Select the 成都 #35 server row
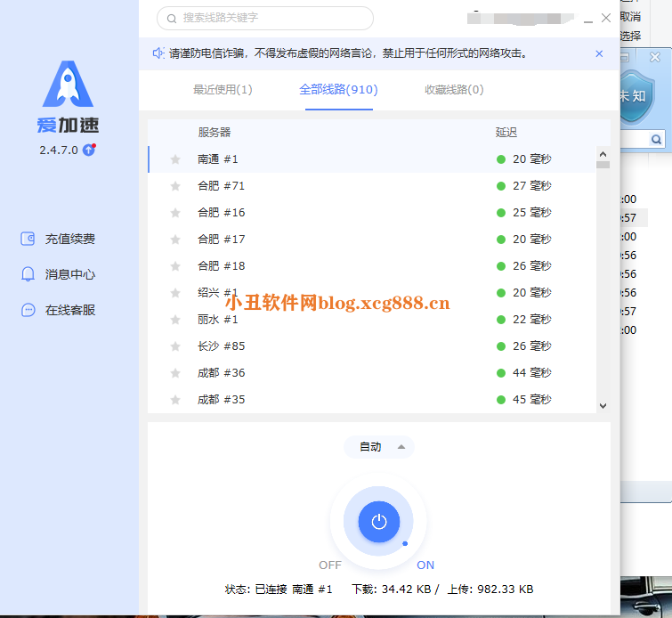The height and width of the screenshot is (618, 672). tap(372, 400)
